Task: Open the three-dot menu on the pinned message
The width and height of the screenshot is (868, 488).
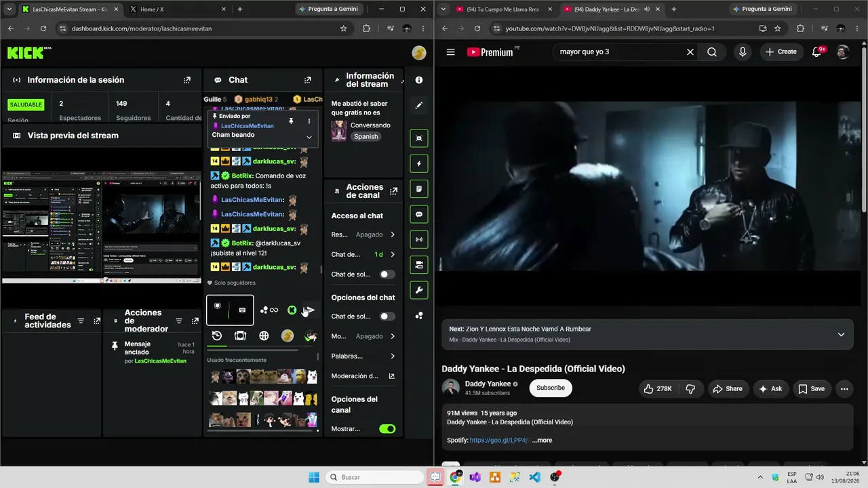Action: click(309, 121)
